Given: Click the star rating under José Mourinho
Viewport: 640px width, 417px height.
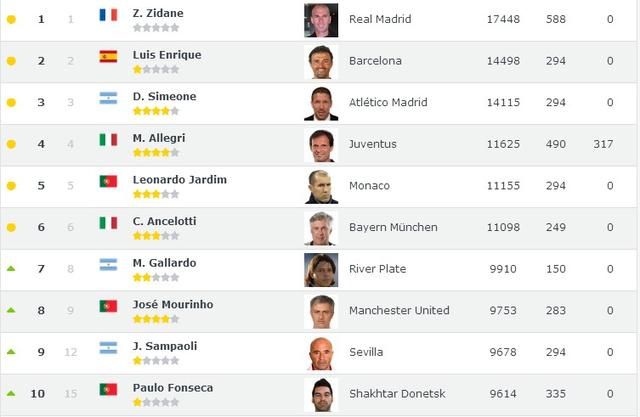Looking at the screenshot, I should [156, 319].
